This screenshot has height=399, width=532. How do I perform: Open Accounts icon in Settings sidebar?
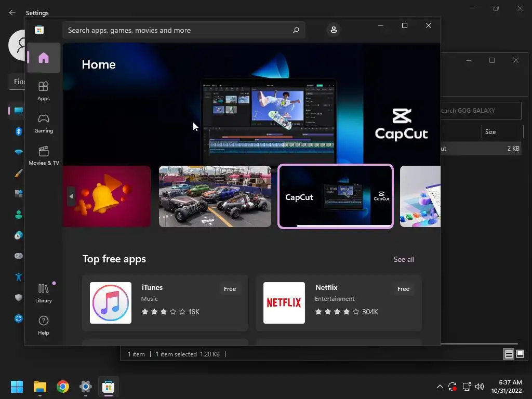point(19,215)
